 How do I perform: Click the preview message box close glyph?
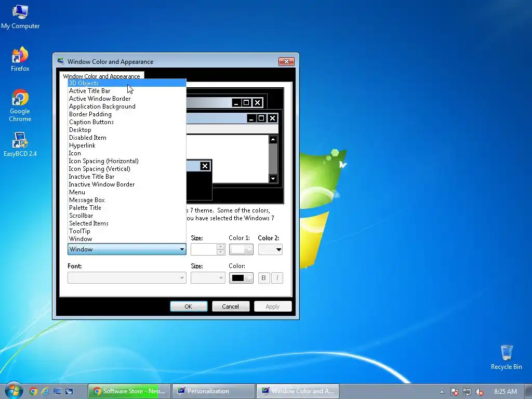coord(205,166)
